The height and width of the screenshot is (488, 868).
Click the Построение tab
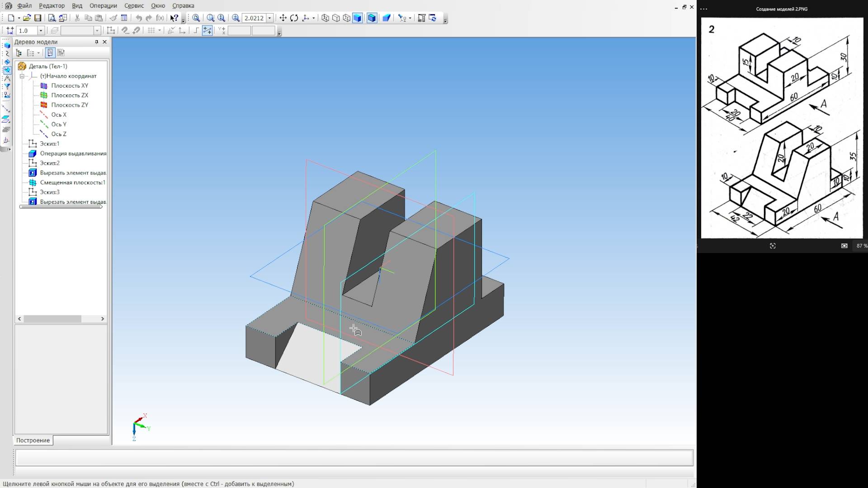coord(33,440)
